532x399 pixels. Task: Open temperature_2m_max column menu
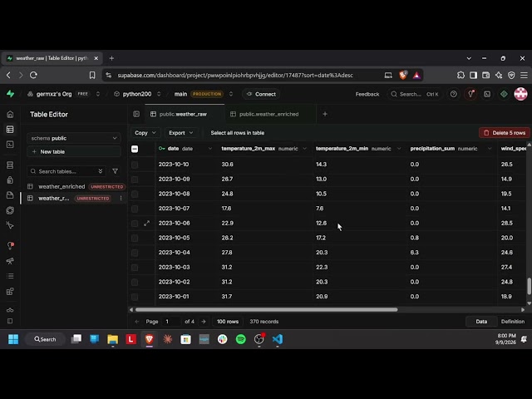click(304, 149)
